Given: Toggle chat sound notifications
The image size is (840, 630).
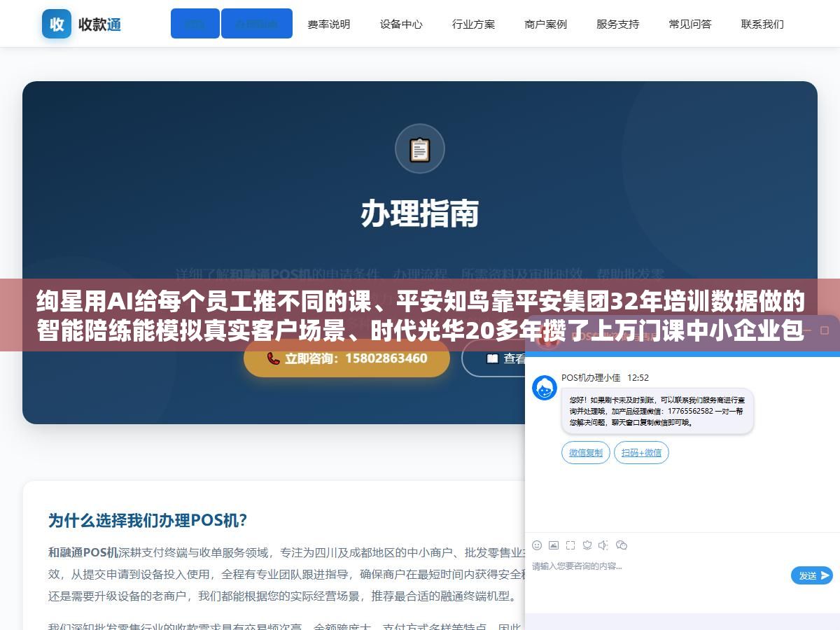Looking at the screenshot, I should click(603, 545).
